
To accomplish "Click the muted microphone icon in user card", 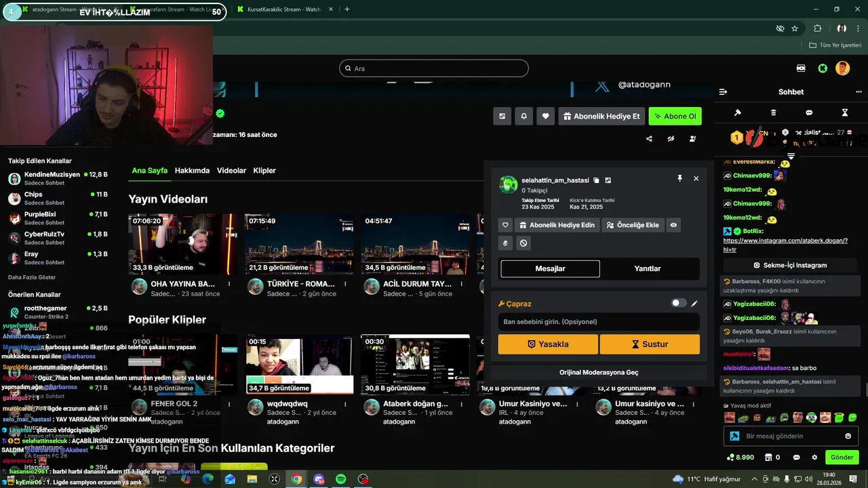I will [x=505, y=243].
